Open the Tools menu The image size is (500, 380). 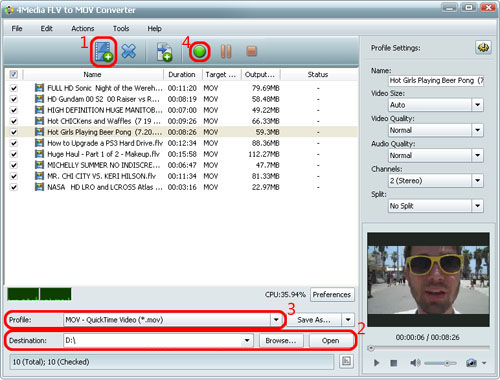coord(121,29)
